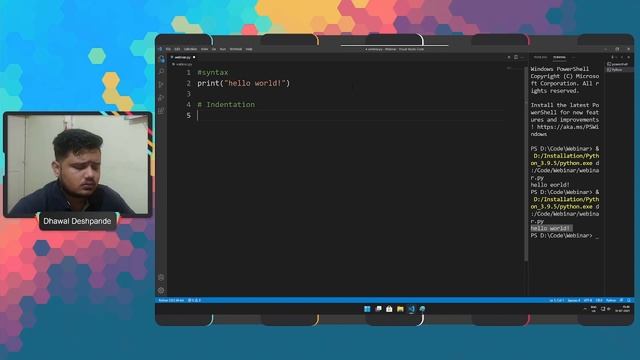This screenshot has height=360, width=640.
Task: Open the Accounts icon in activity bar
Action: (x=161, y=277)
